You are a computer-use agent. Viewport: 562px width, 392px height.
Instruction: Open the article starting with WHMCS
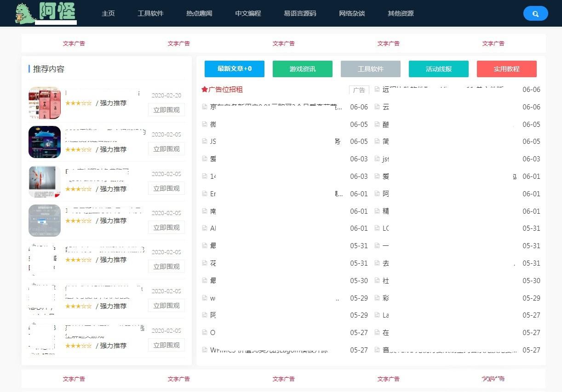269,350
